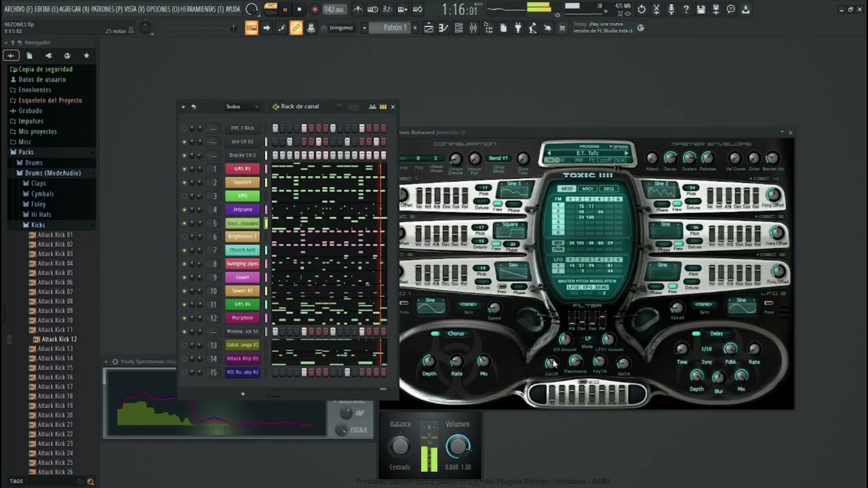Click the speaker icon in Rack de canal title

coord(276,106)
